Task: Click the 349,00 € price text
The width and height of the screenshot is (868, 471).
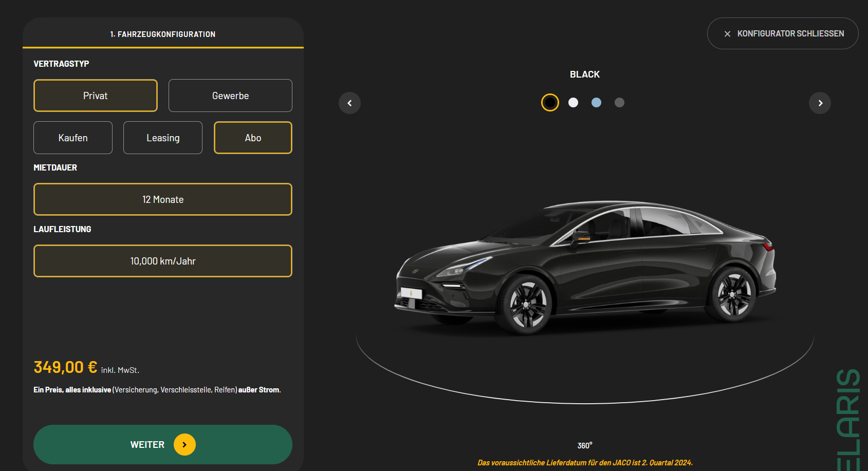Action: coord(65,367)
